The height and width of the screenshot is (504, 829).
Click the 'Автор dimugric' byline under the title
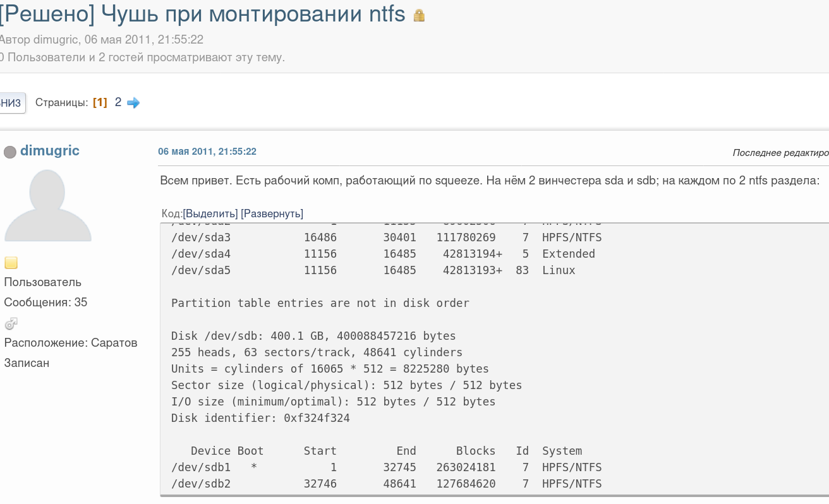point(102,40)
